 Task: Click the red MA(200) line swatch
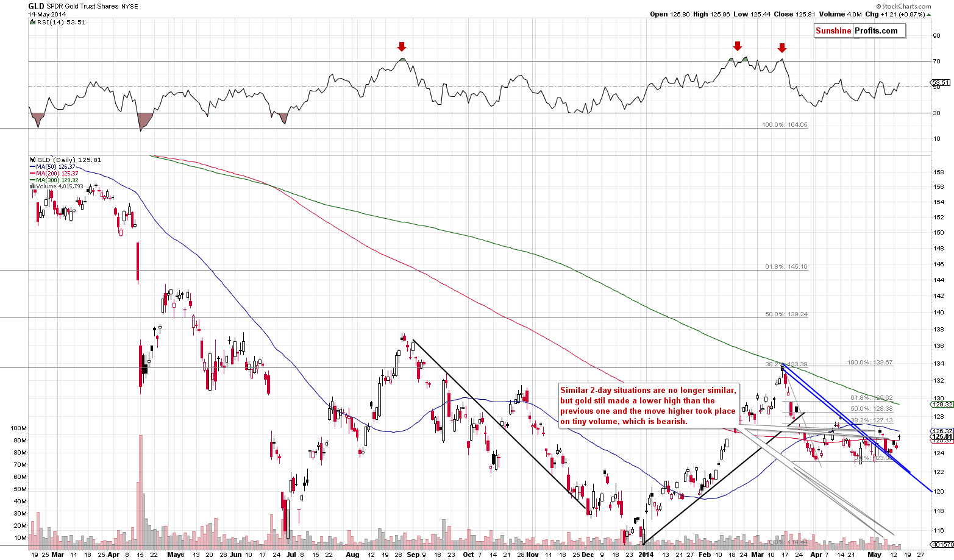pos(32,173)
